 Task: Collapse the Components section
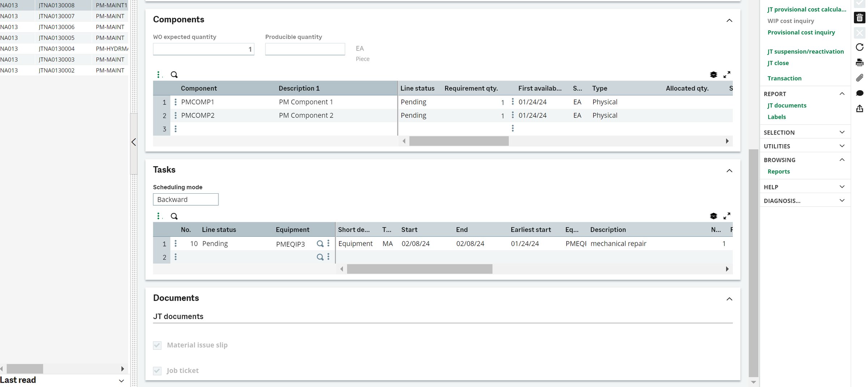[x=729, y=21]
